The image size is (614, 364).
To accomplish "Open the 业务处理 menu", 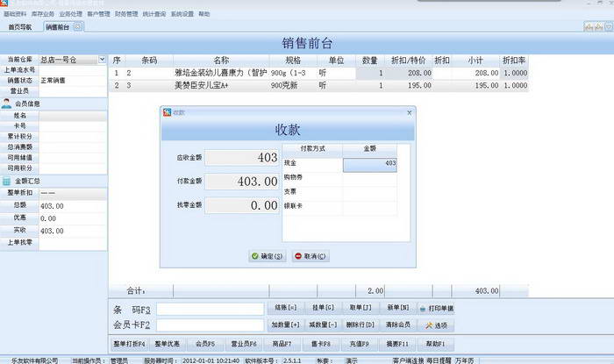I will [71, 14].
